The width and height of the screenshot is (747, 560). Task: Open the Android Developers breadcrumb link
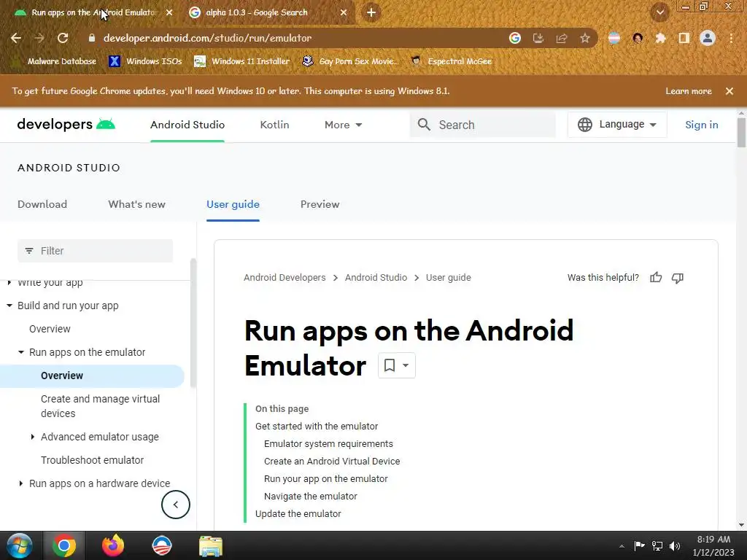(x=285, y=278)
